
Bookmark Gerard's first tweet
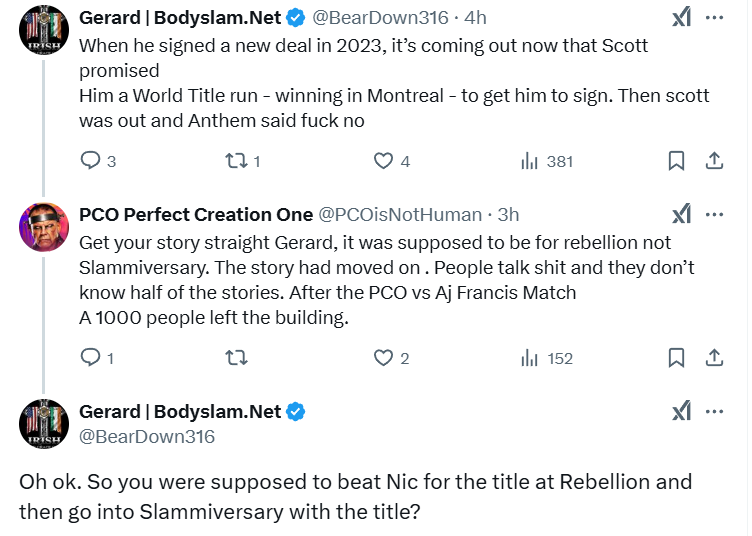point(677,161)
